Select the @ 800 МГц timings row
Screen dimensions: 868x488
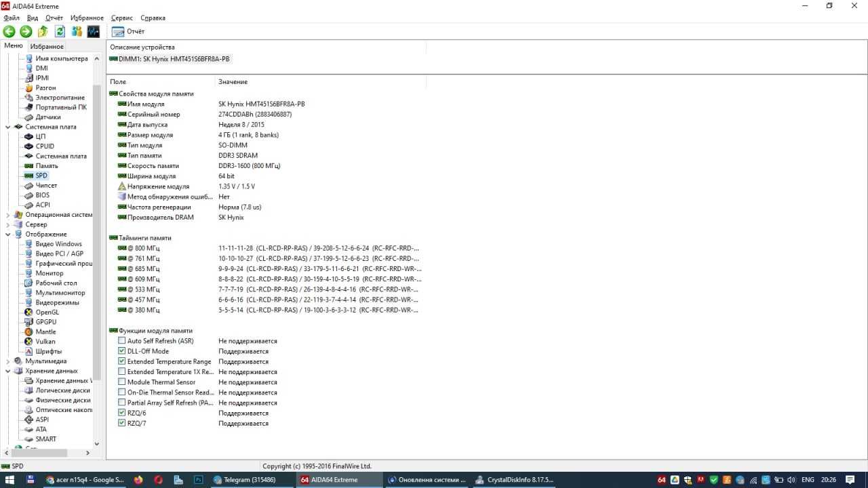tap(269, 248)
